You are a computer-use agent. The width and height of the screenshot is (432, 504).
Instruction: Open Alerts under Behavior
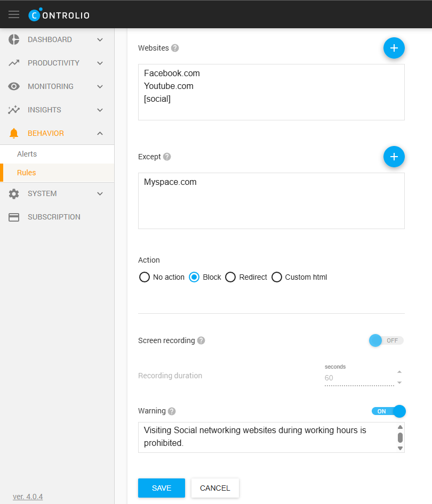pyautogui.click(x=27, y=154)
